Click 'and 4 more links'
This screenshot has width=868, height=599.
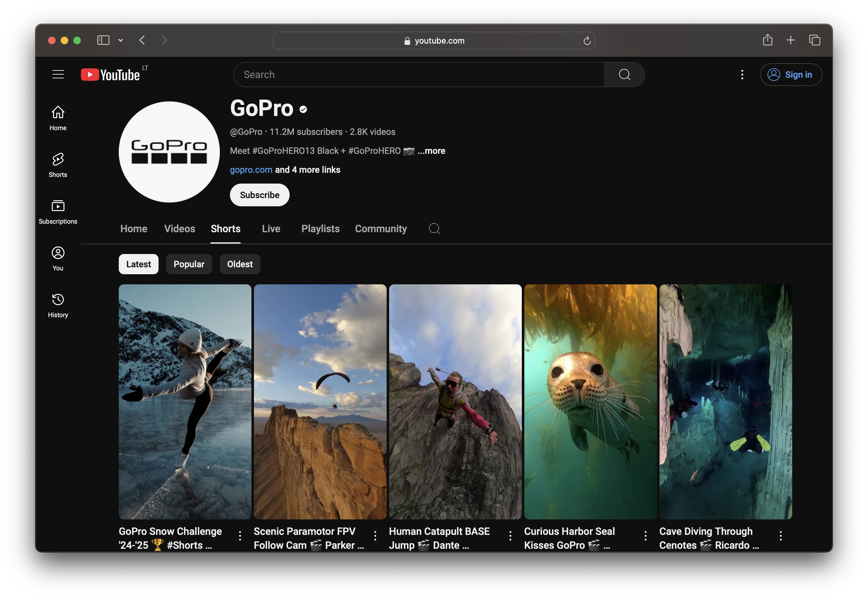coord(307,170)
